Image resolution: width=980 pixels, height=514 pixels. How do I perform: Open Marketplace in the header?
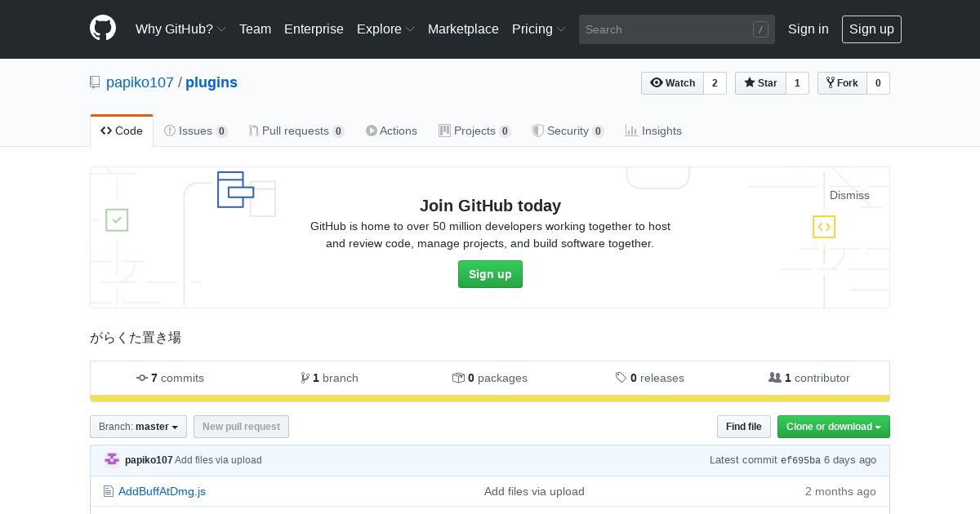463,29
